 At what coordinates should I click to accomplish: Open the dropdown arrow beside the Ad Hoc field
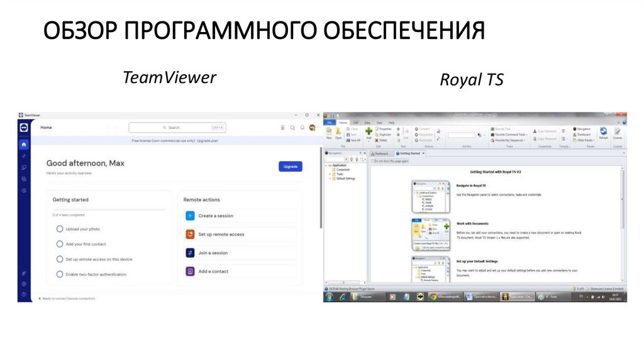[484, 135]
